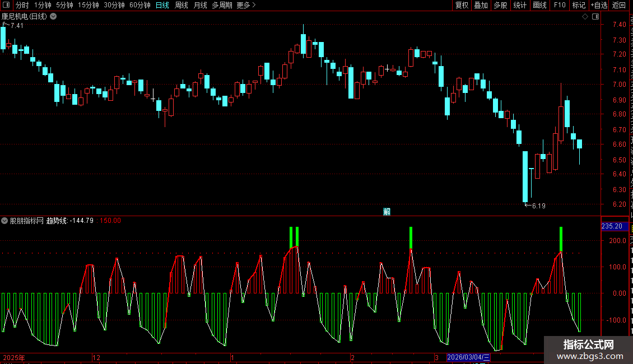The width and height of the screenshot is (633, 364).
Task: Add stock via +自选 button
Action: 599,5
